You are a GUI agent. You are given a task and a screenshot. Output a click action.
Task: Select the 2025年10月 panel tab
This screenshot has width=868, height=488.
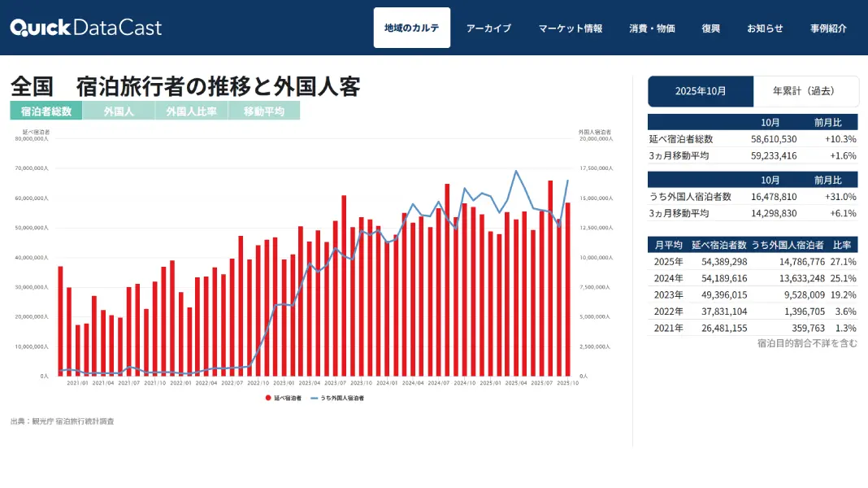(x=701, y=91)
